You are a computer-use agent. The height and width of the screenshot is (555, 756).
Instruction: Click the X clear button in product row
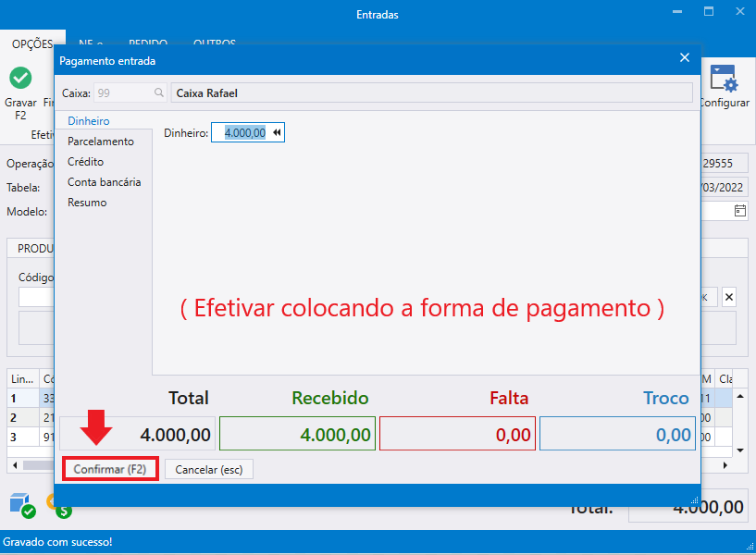coord(729,297)
